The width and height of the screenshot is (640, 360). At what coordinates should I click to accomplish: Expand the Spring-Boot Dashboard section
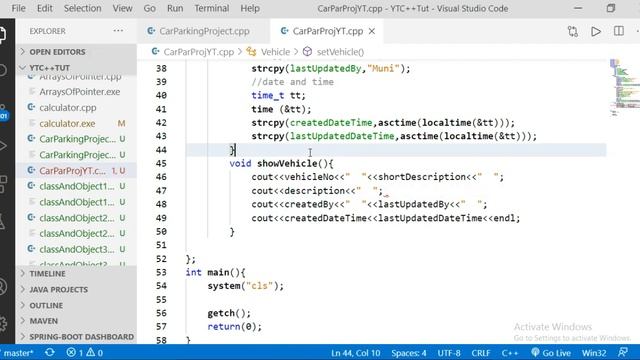coord(76,337)
